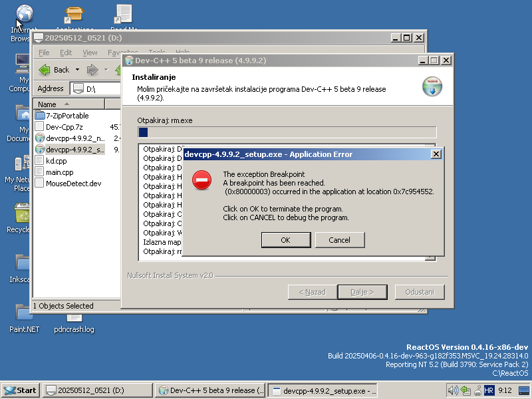
Task: Click the D:\ address bar field
Action: [96, 89]
